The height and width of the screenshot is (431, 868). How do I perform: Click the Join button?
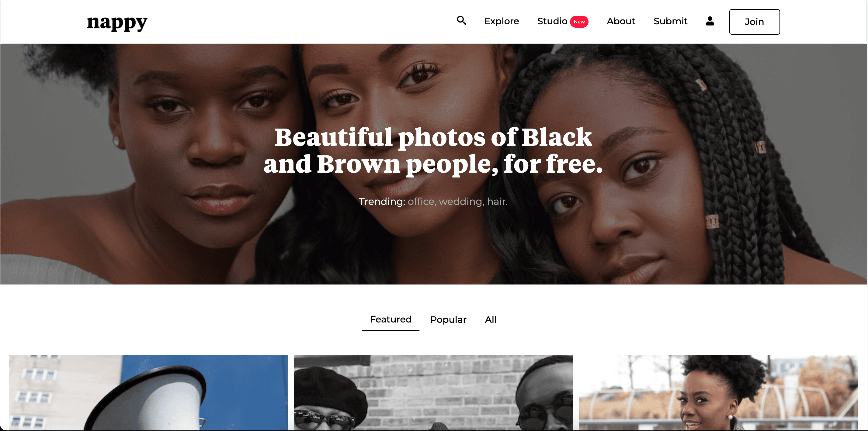[x=754, y=22]
